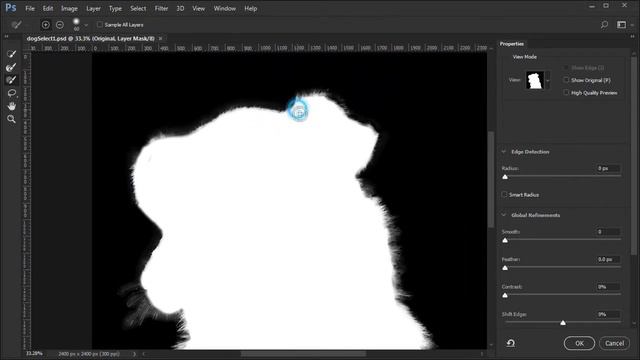Select the dogSelect1.psd document tab

[x=90, y=38]
